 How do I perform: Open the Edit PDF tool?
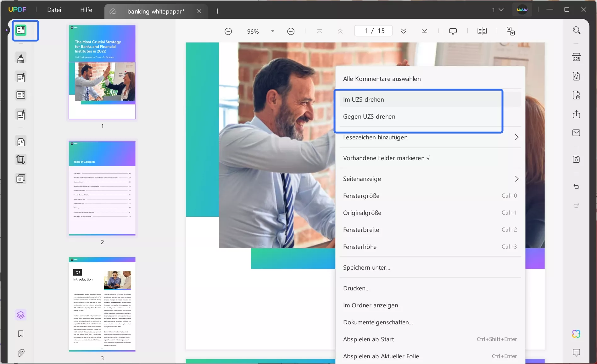point(21,77)
